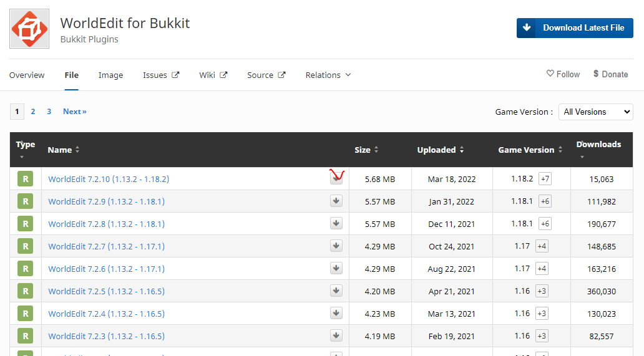Expand +3 versions in the WorldEdit 7.2.3 row
Image resolution: width=644 pixels, height=356 pixels.
tap(542, 336)
